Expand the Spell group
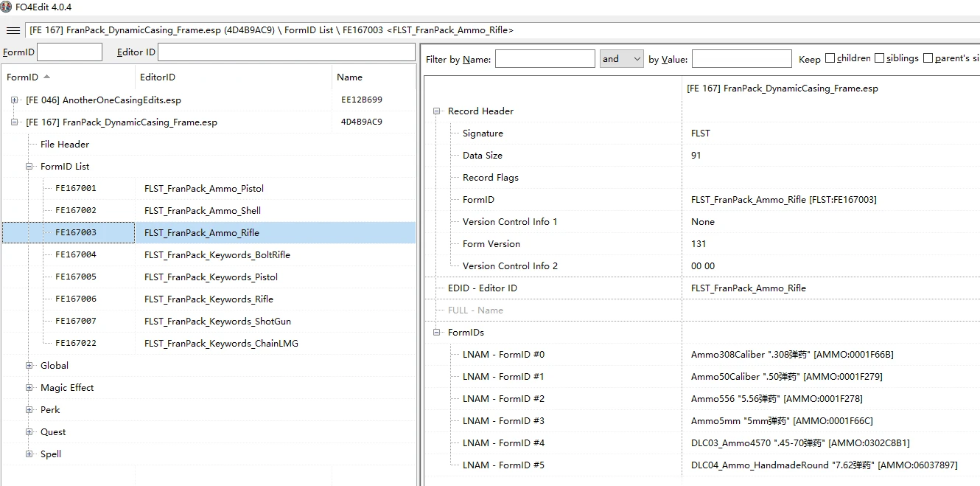This screenshot has width=980, height=486. point(29,454)
